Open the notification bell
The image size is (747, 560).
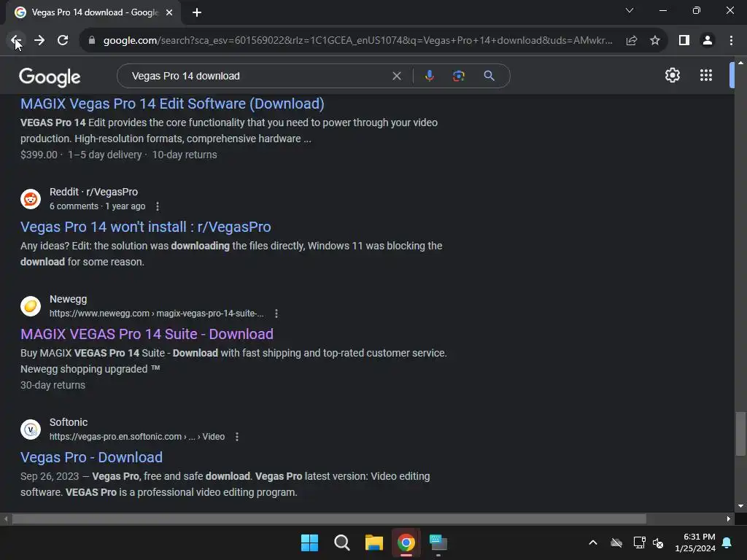tap(727, 542)
